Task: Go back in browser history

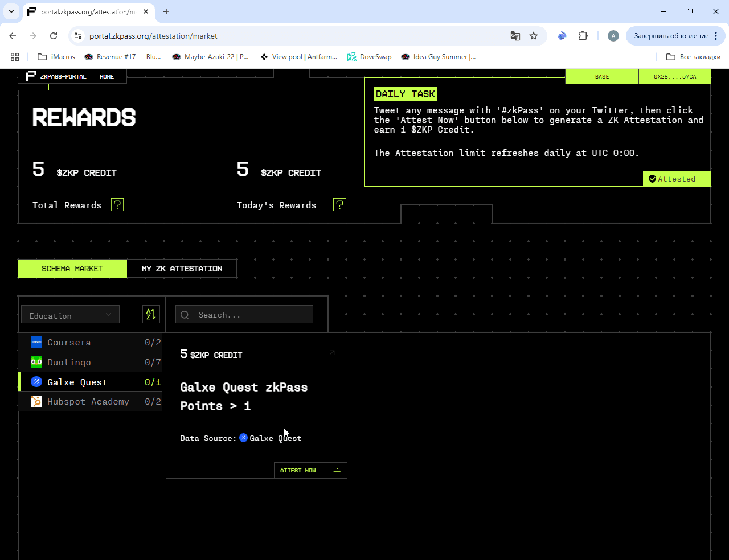Action: [x=13, y=36]
